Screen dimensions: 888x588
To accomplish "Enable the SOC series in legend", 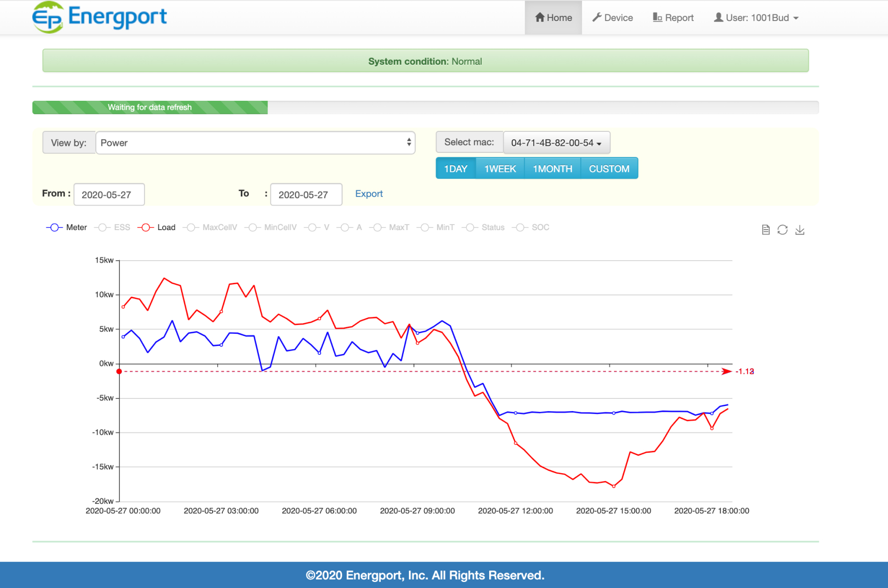I will [x=531, y=228].
